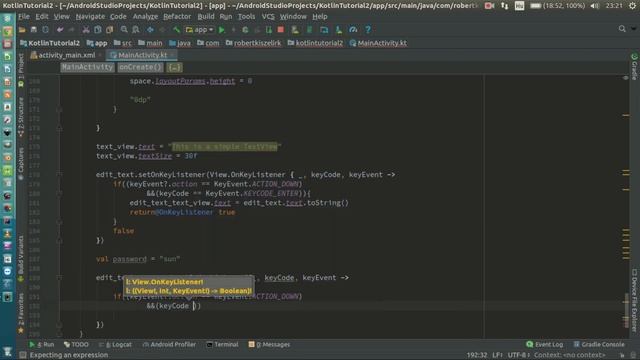Click the java folder in navigation bar
Viewport: 640px width, 360px height.
(x=180, y=43)
